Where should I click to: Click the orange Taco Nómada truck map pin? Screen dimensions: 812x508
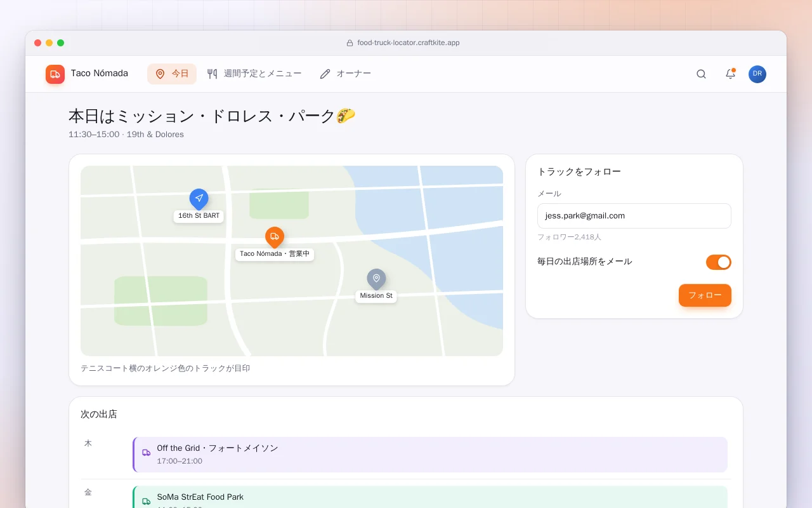[275, 237]
